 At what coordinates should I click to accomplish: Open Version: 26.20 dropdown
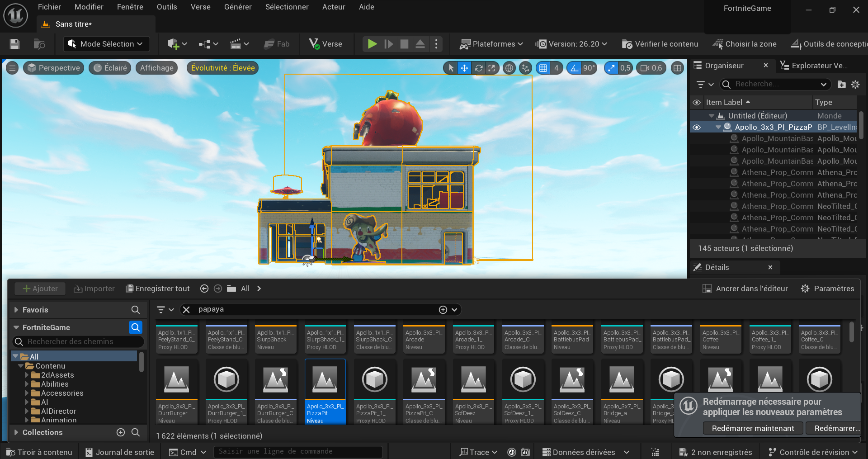(571, 44)
